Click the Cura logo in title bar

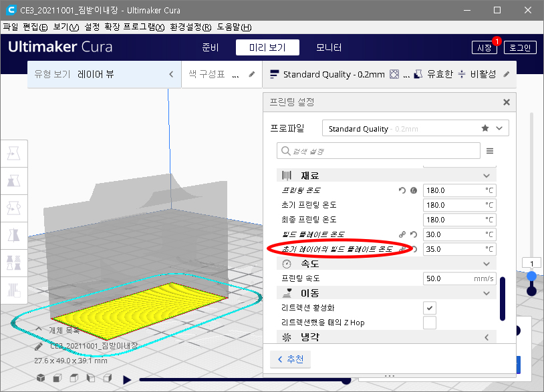pyautogui.click(x=11, y=10)
